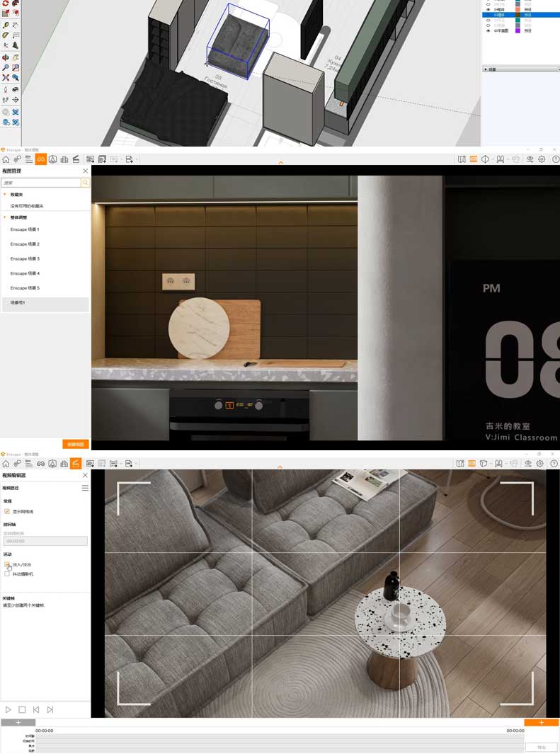The height and width of the screenshot is (754, 560).
Task: Click the help question mark in lower toolbar
Action: tap(554, 464)
